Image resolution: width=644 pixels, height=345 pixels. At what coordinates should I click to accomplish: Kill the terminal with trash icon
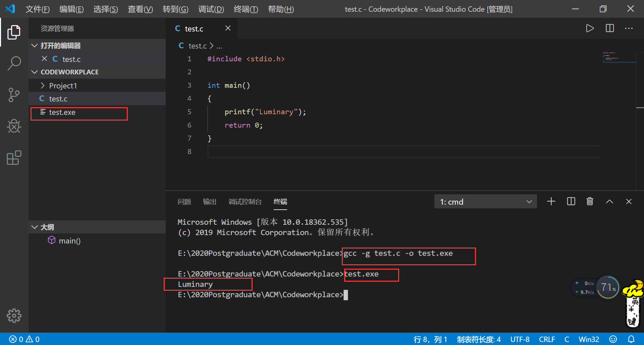[590, 201]
